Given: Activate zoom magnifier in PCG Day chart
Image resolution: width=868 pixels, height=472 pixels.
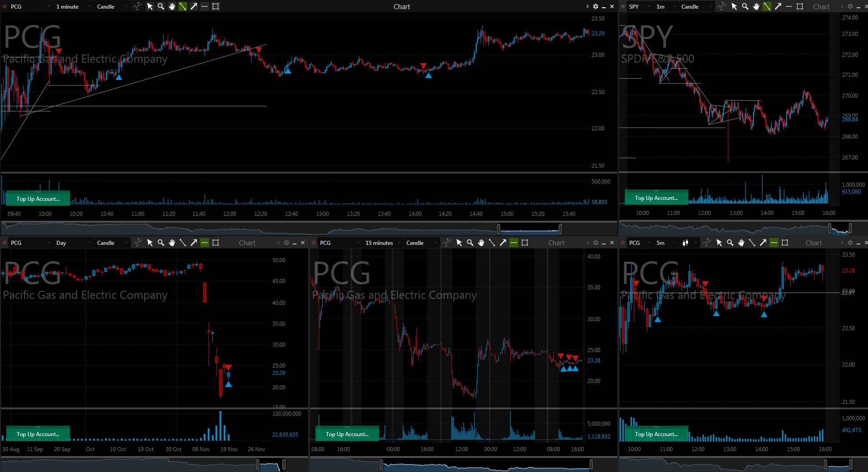Looking at the screenshot, I should [161, 243].
